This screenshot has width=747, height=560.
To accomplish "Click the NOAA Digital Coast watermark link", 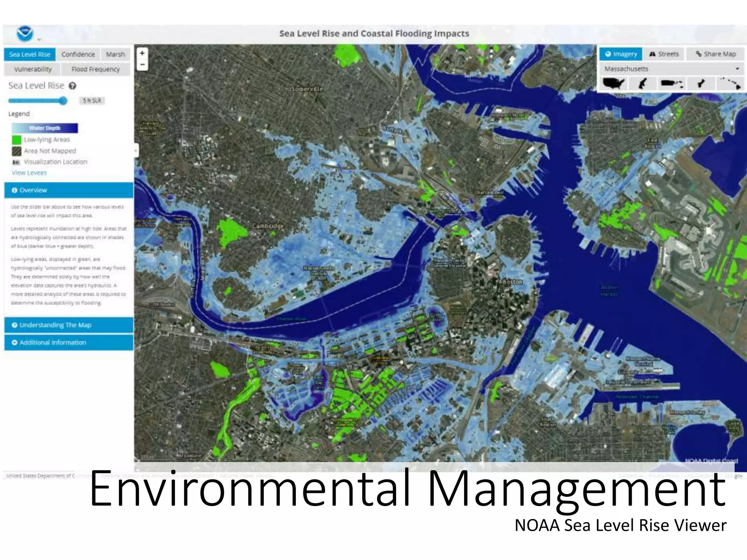I will (711, 461).
